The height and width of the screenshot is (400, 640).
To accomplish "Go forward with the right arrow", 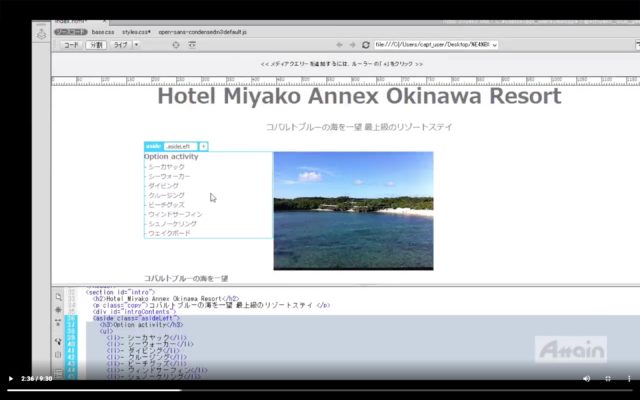I will [352, 45].
